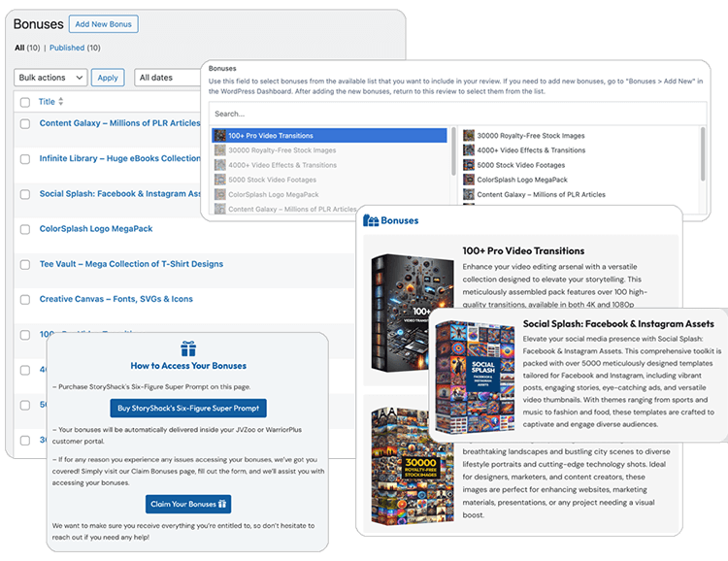Click Buy StoryShack's Six-Figure Super Prompt button

[x=188, y=409]
